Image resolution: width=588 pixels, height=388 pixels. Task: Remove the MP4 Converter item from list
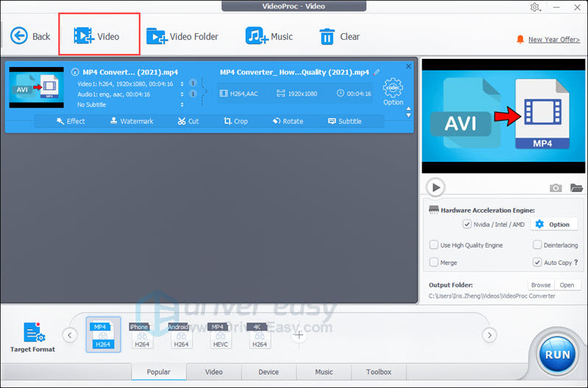[x=408, y=66]
